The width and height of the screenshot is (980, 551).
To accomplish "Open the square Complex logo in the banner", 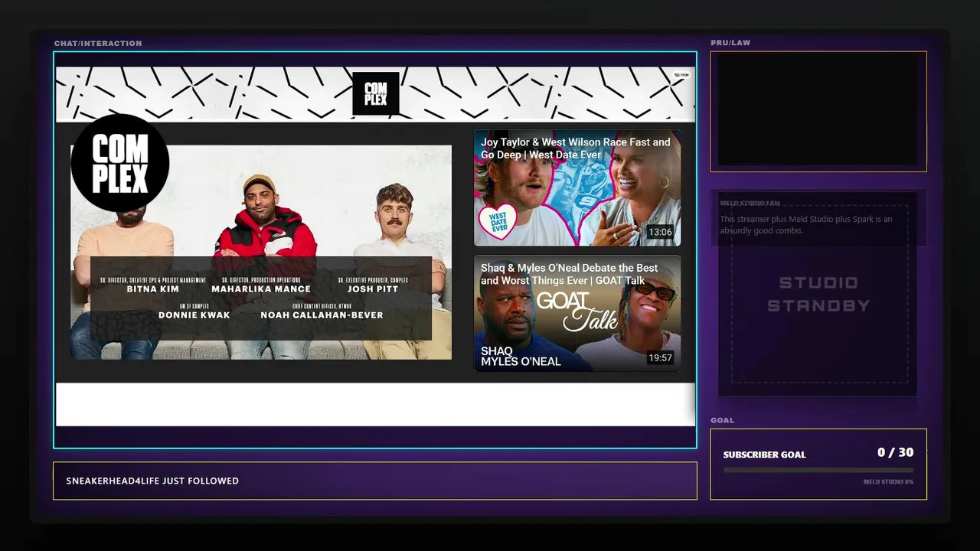I will point(375,93).
